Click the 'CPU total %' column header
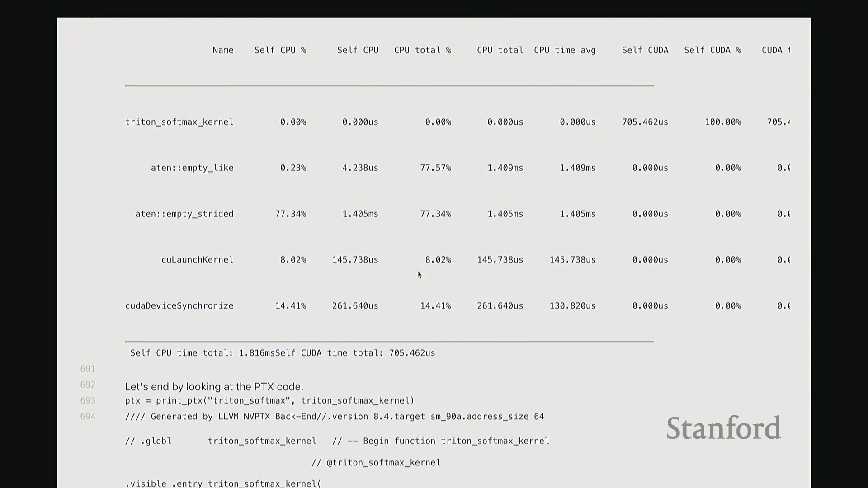Image resolution: width=868 pixels, height=488 pixels. (x=422, y=50)
